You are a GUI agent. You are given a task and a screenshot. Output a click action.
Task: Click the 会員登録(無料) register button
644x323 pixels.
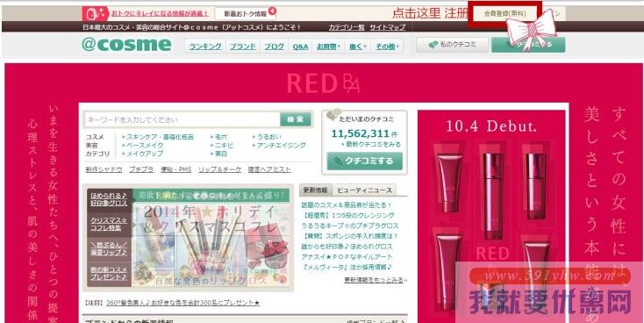coord(504,13)
